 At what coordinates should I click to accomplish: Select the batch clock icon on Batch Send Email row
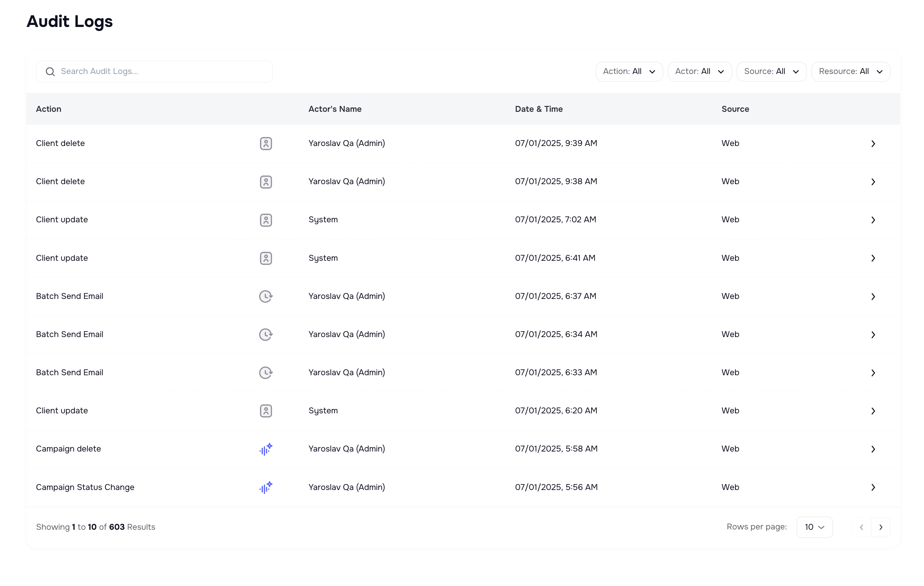[x=266, y=296]
